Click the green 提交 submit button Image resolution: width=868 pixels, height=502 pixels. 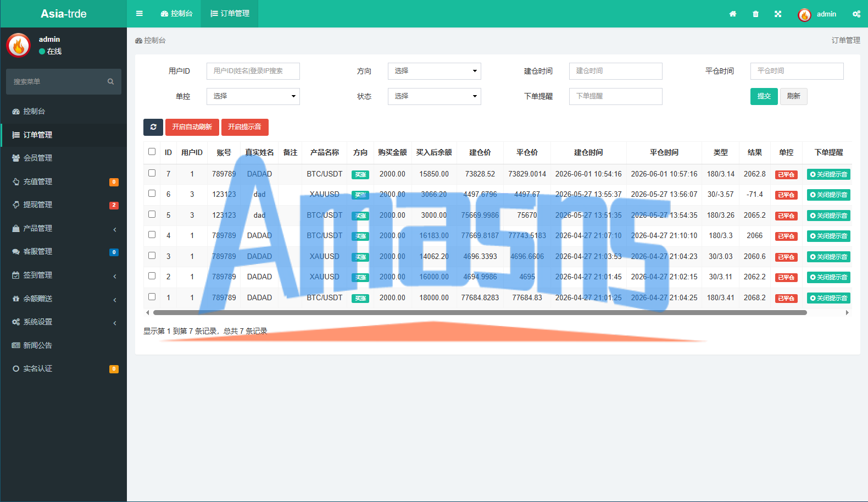[764, 96]
